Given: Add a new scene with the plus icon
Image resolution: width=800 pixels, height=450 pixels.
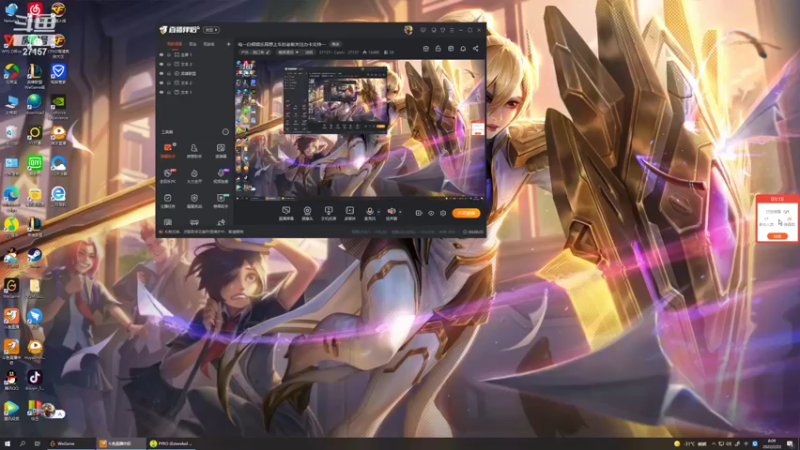Looking at the screenshot, I should pyautogui.click(x=228, y=44).
